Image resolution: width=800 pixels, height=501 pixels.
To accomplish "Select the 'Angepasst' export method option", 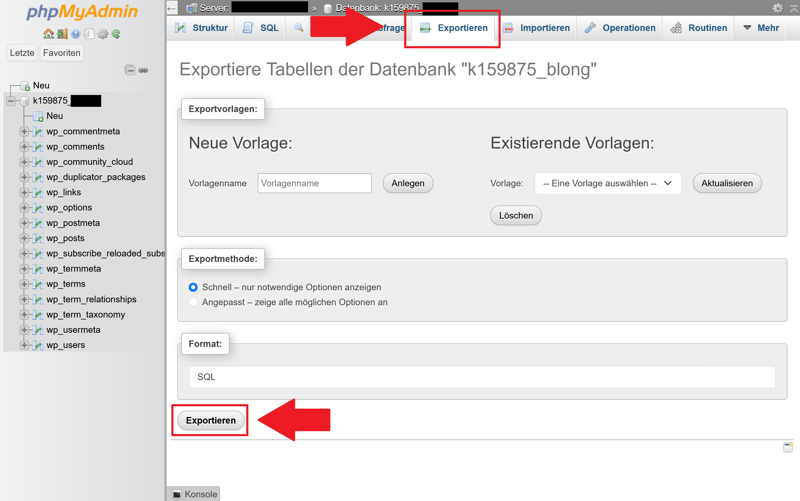I will click(x=193, y=302).
